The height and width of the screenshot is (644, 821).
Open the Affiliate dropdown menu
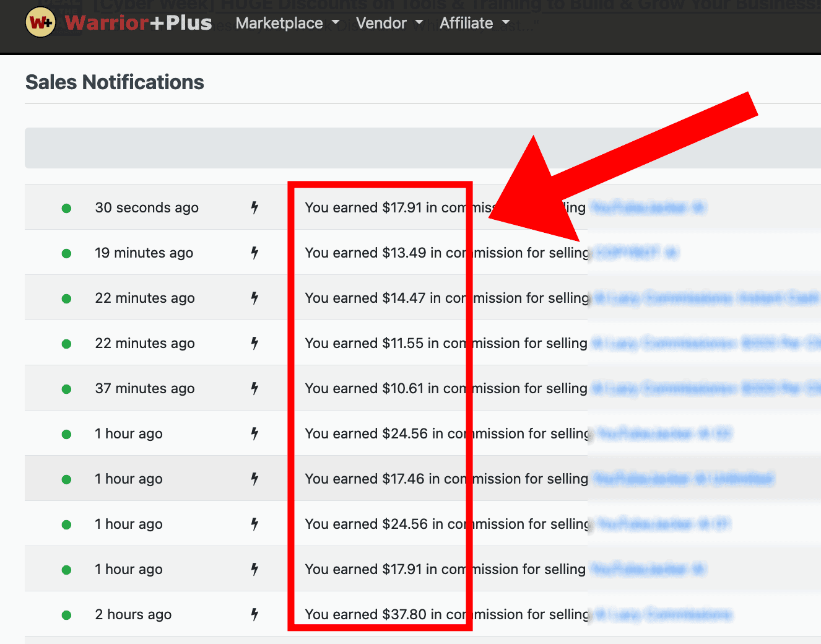coord(474,24)
